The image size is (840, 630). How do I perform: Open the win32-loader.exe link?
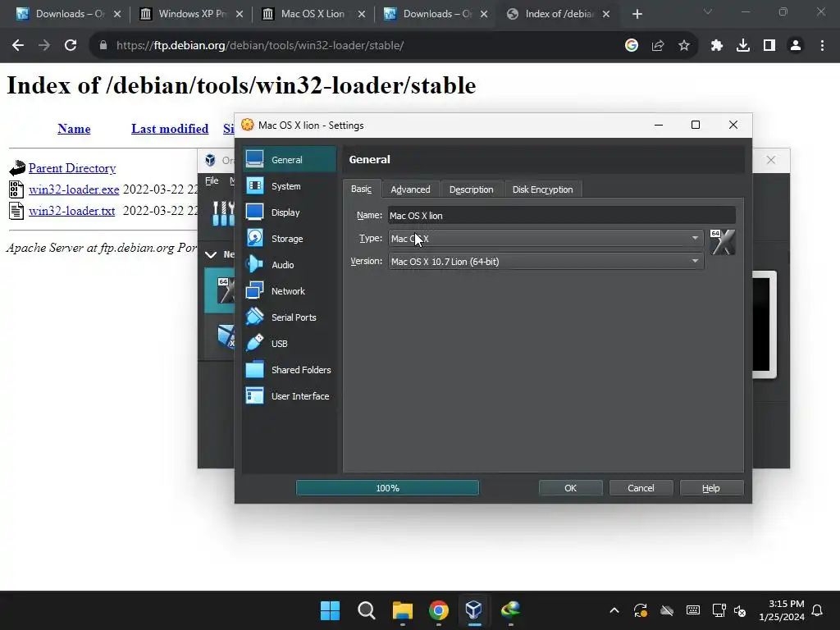click(74, 189)
